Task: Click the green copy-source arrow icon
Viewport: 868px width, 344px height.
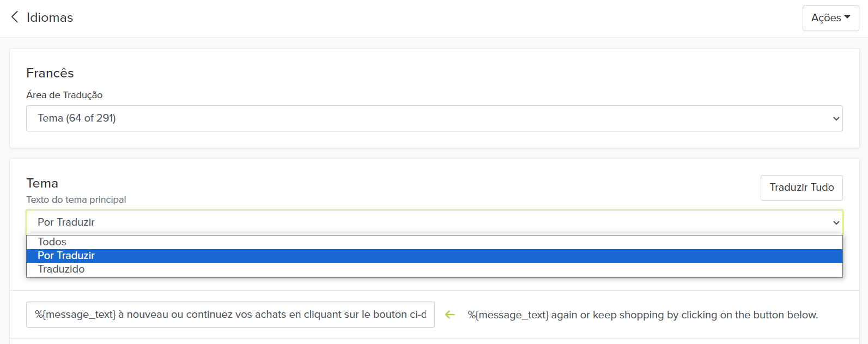Action: pos(450,315)
